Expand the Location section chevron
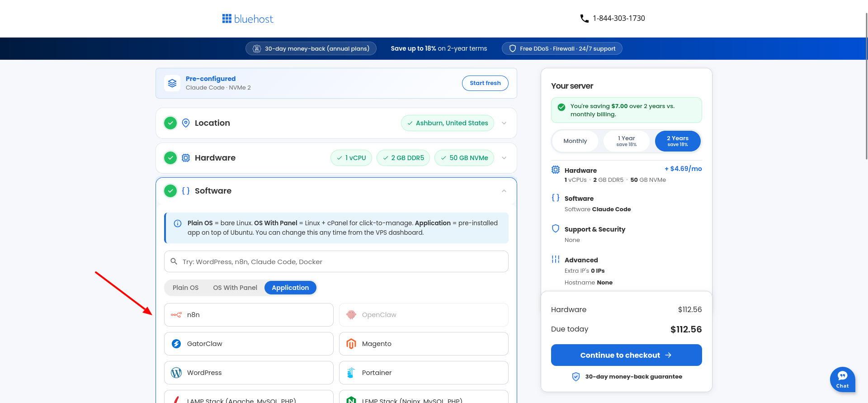This screenshot has height=403, width=868. click(x=504, y=123)
